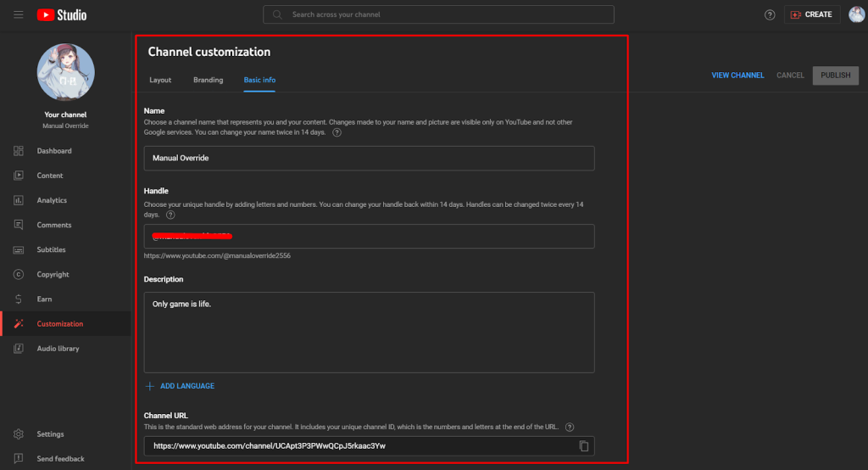Click the help icon beside Name description
The height and width of the screenshot is (470, 868).
click(x=337, y=132)
